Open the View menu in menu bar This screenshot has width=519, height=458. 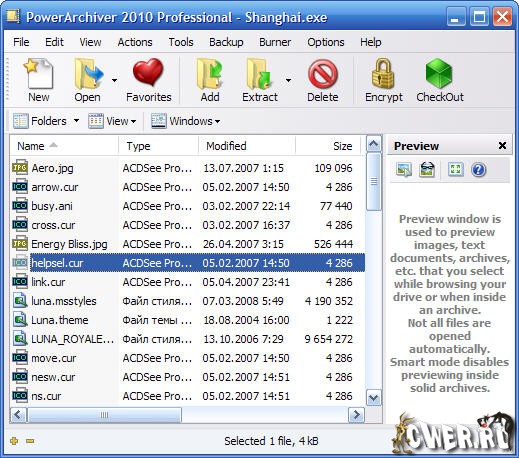click(90, 42)
